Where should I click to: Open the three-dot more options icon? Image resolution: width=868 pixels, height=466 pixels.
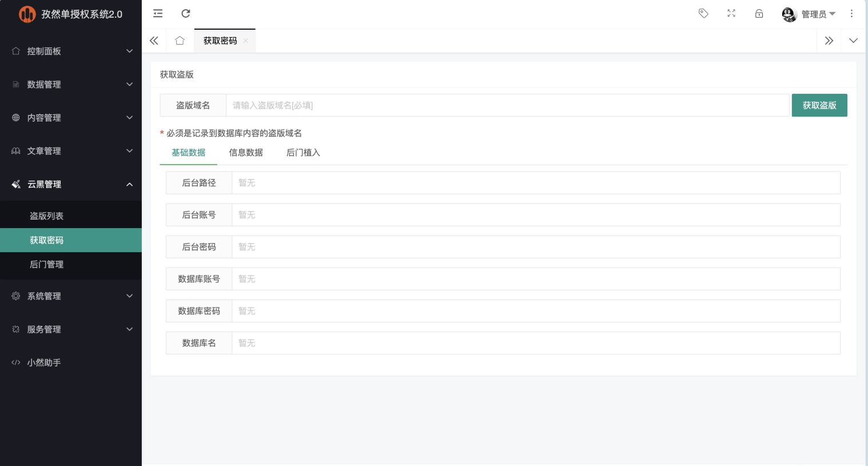pyautogui.click(x=851, y=14)
